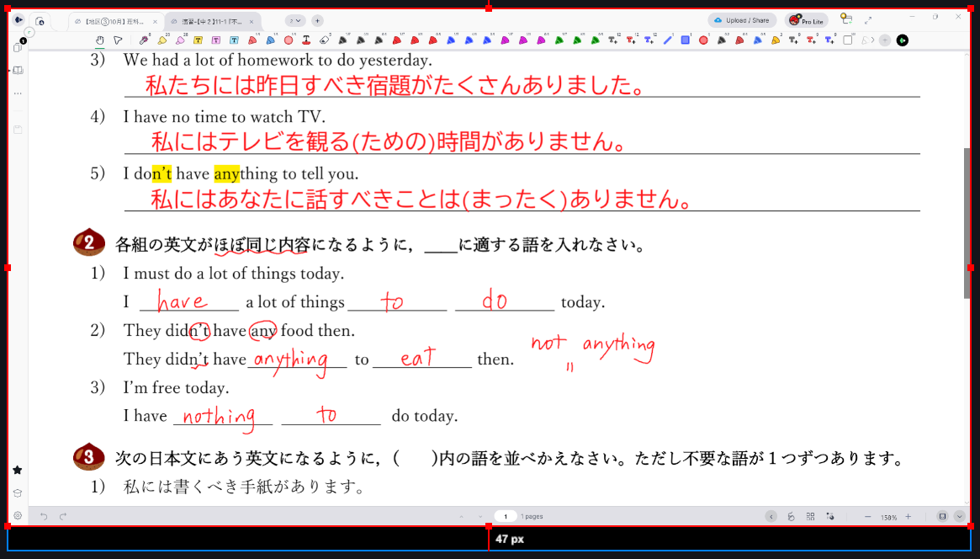The image size is (980, 559).
Task: Pick the eraser tool in toolbar
Action: tap(326, 40)
